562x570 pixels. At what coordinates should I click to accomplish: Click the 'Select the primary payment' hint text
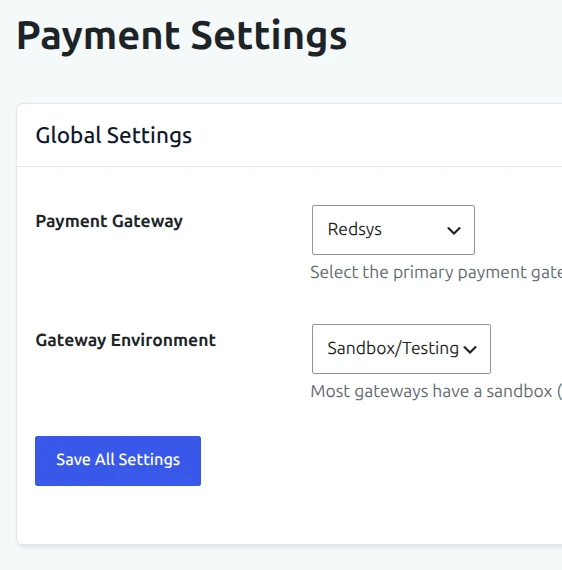point(436,272)
